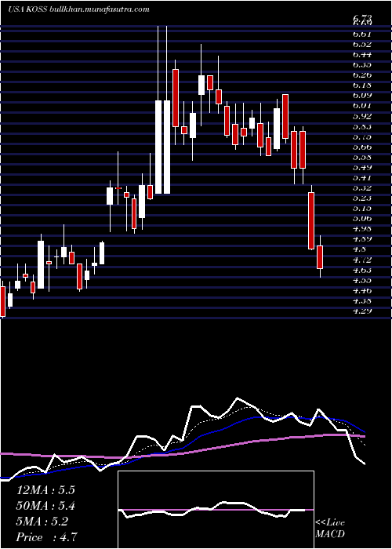Click the 'Price : 4.7' readout

[46, 537]
